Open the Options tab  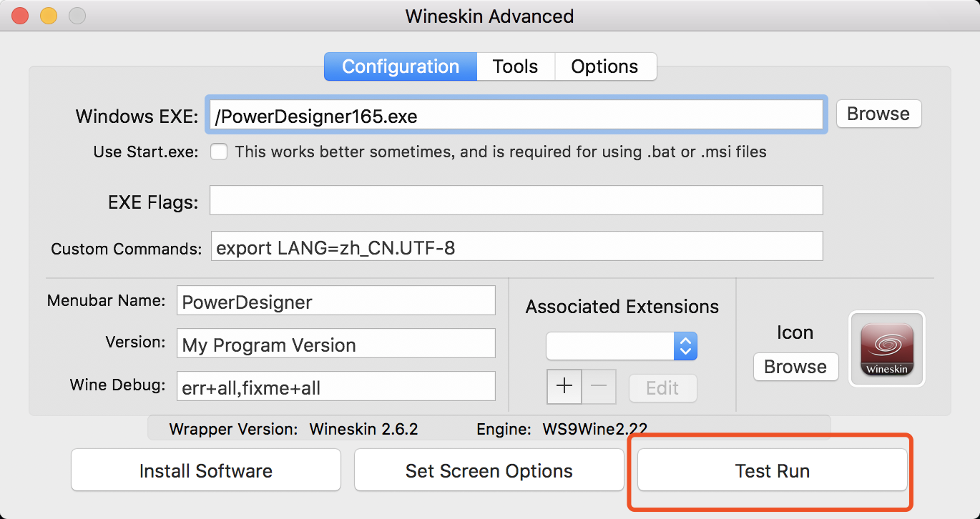pyautogui.click(x=604, y=66)
